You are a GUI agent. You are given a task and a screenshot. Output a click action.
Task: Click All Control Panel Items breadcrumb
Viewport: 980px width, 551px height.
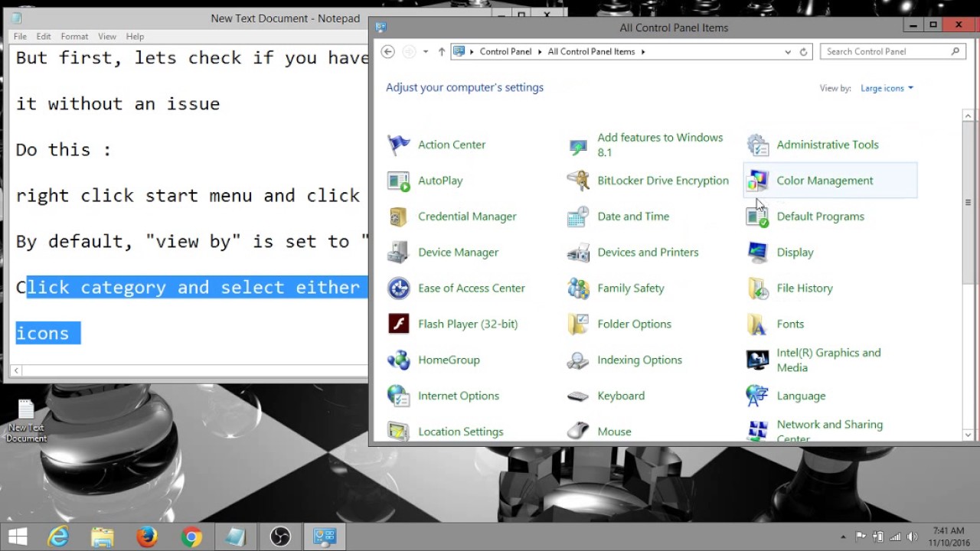591,52
